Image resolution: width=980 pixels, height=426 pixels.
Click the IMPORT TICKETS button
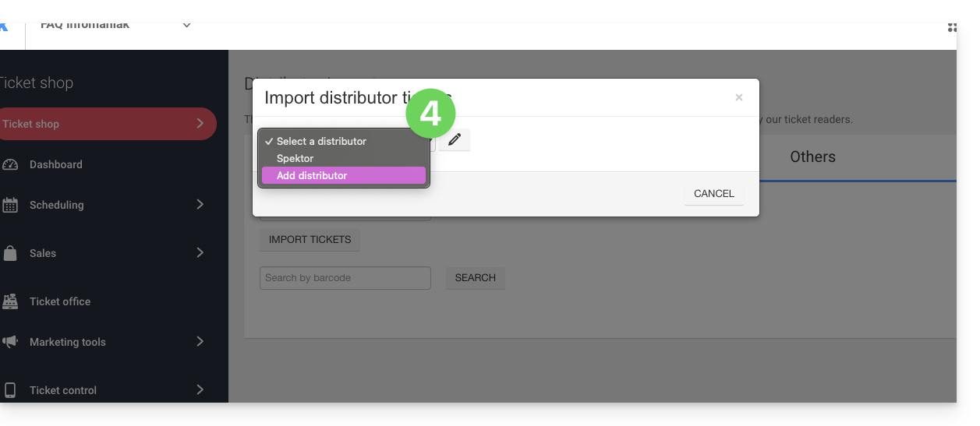click(310, 240)
